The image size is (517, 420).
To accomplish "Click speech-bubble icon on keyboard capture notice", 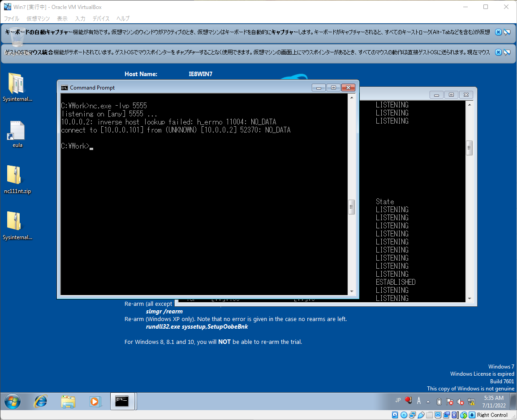I will click(507, 32).
